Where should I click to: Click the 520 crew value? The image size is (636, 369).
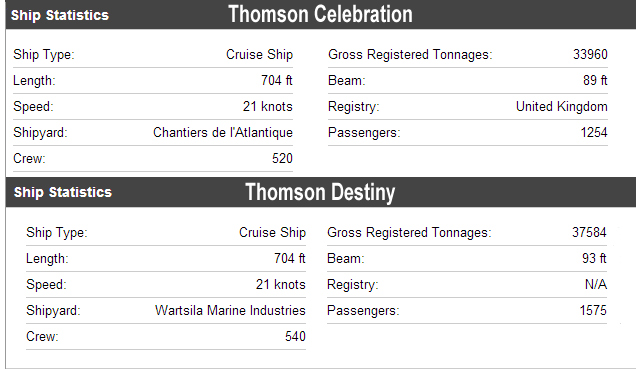tap(282, 159)
